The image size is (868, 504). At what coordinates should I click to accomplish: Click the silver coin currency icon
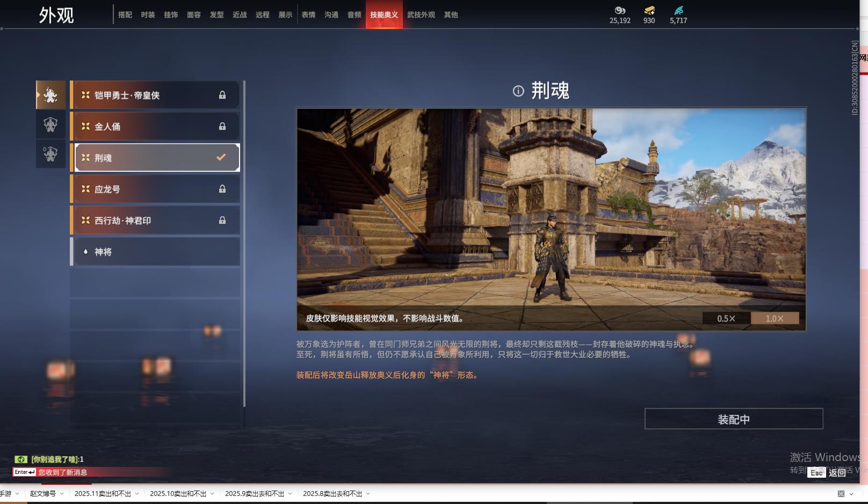[x=620, y=10]
